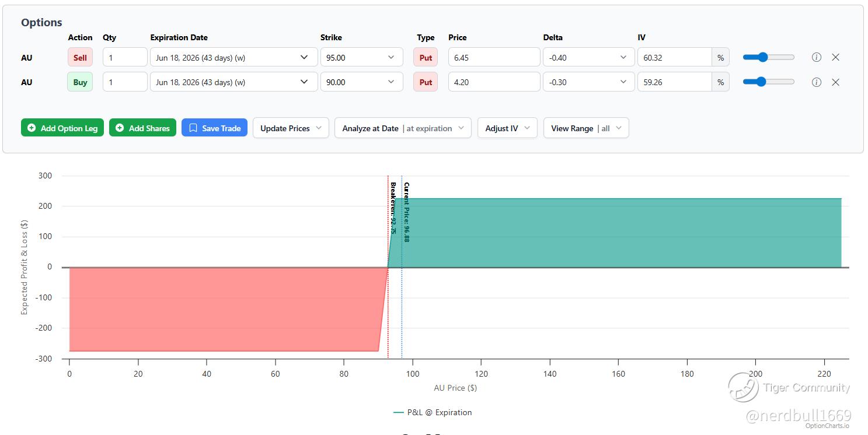868x435 pixels.
Task: Open the 90.00 strike dropdown
Action: pos(362,82)
